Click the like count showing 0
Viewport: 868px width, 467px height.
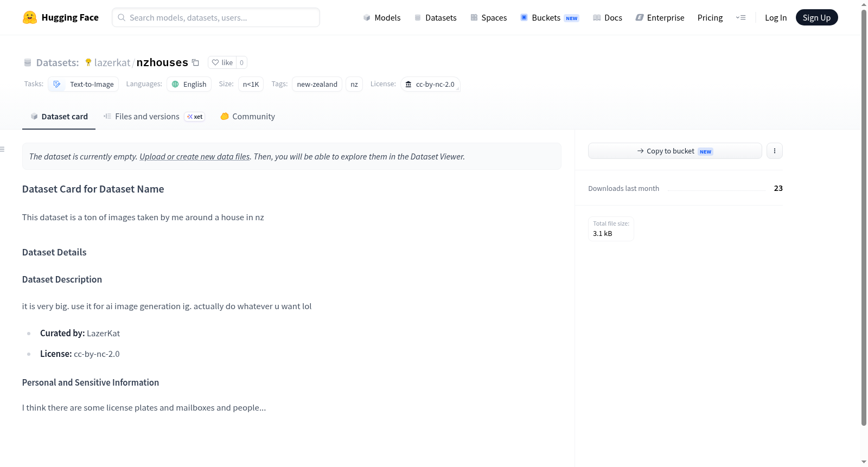coord(241,62)
